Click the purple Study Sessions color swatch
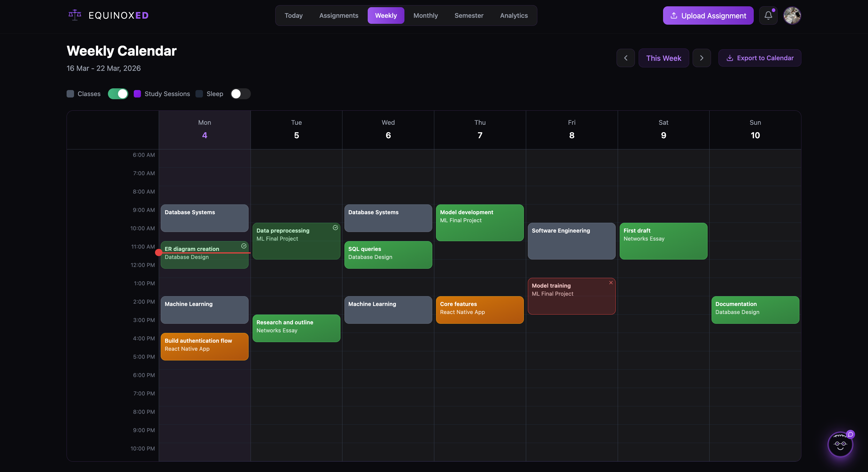Screen dimensions: 868x472 [137, 94]
